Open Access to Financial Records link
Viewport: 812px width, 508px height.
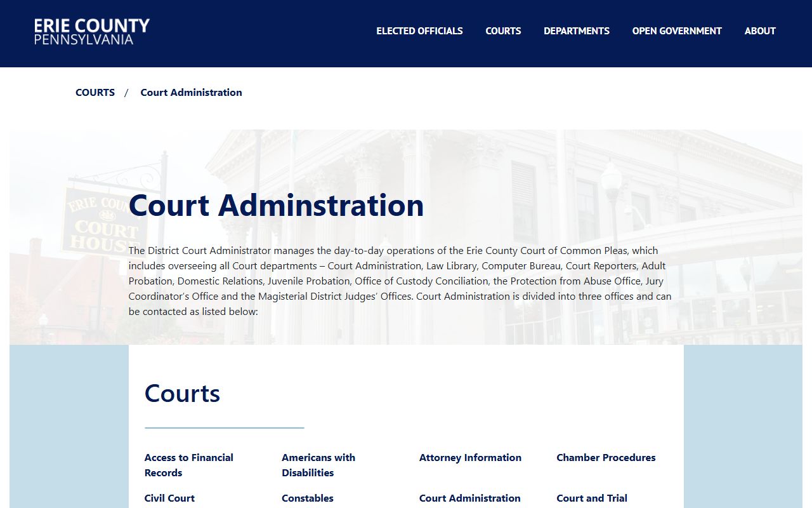189,465
